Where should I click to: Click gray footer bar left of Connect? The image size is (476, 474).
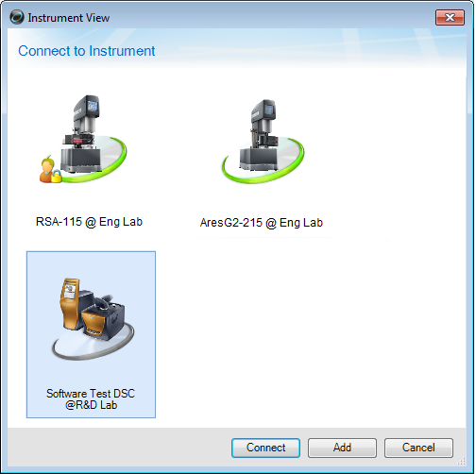[120, 448]
